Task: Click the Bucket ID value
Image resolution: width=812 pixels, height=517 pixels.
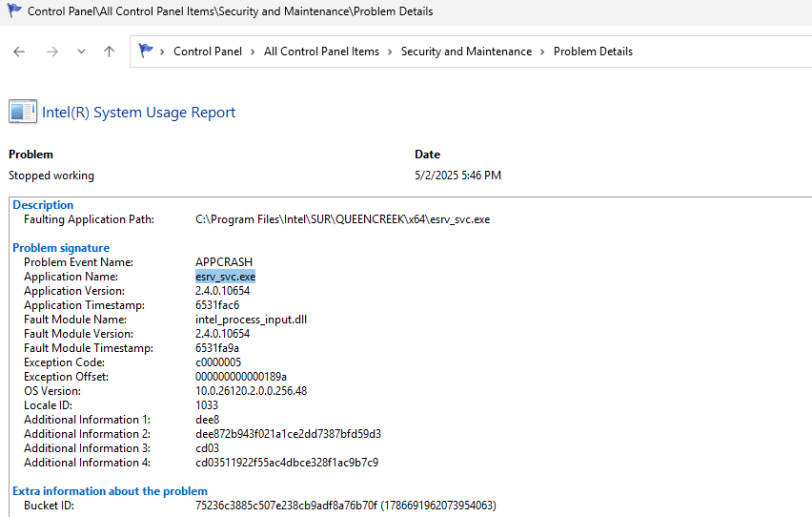Action: coord(346,505)
